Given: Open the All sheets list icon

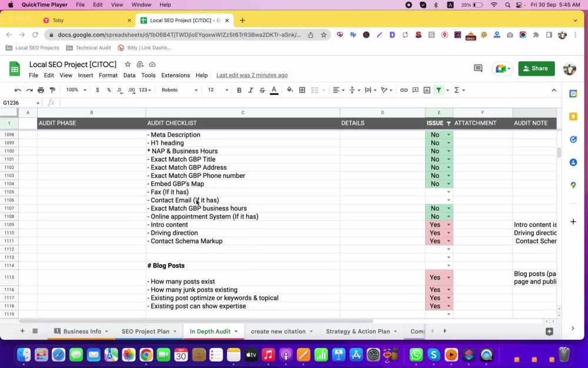Looking at the screenshot, I should point(35,331).
